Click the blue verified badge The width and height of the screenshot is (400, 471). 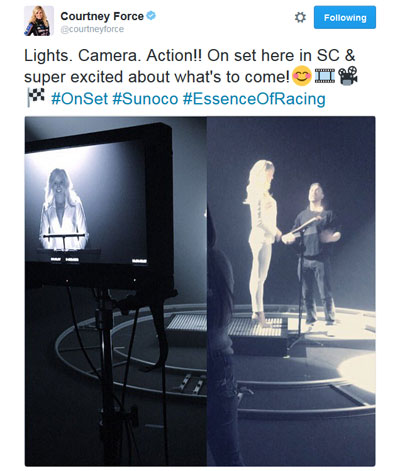(151, 15)
